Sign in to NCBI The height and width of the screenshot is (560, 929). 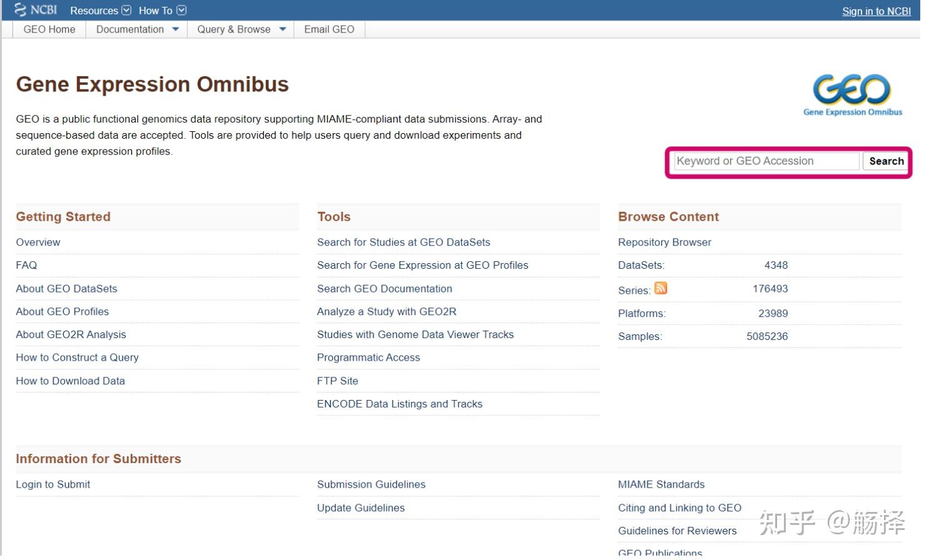pyautogui.click(x=876, y=11)
